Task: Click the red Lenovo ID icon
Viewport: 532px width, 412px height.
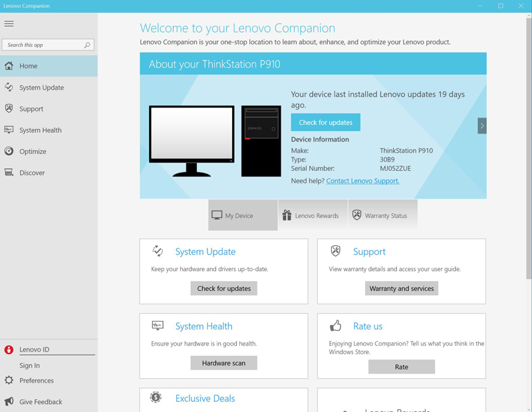Action: 9,350
